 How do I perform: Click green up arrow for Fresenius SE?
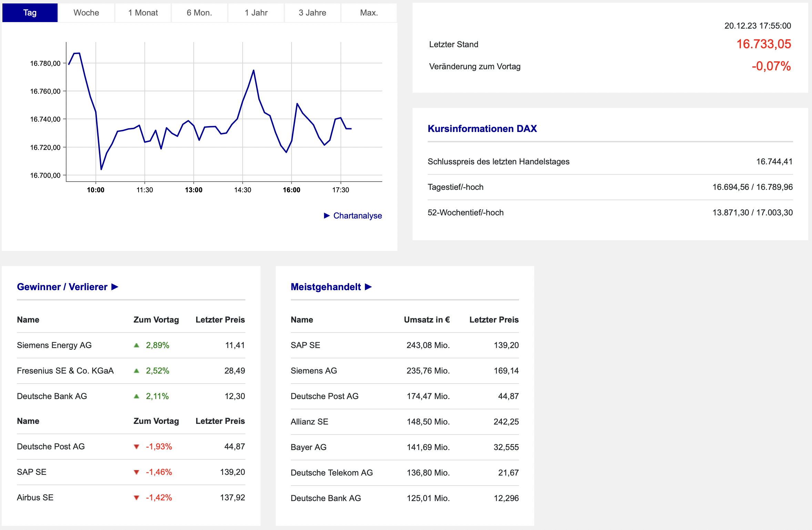(x=136, y=371)
